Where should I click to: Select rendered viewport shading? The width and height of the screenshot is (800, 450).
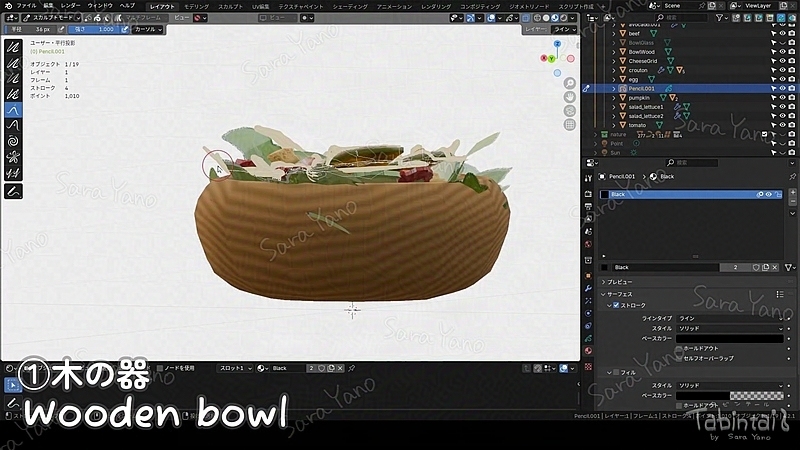tap(563, 18)
